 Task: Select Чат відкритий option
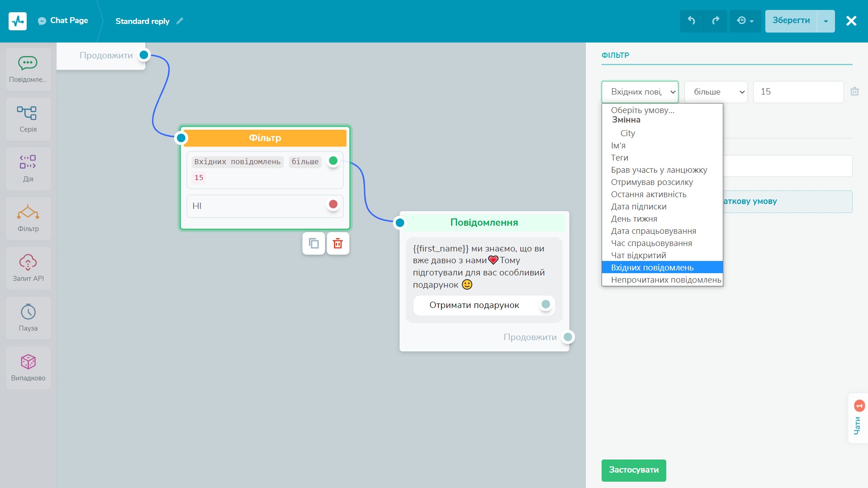point(662,256)
